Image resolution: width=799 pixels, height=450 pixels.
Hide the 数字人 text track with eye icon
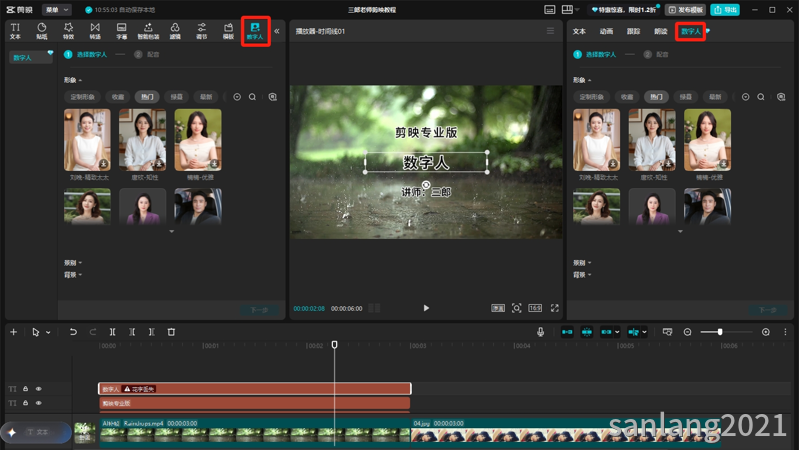coord(39,389)
